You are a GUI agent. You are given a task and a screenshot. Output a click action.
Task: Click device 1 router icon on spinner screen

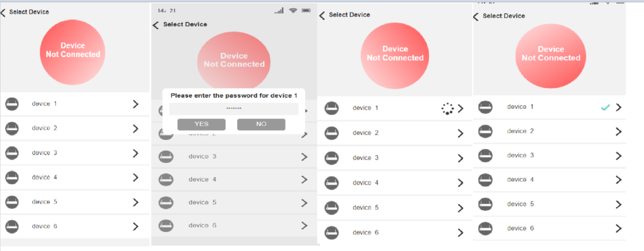(x=331, y=108)
